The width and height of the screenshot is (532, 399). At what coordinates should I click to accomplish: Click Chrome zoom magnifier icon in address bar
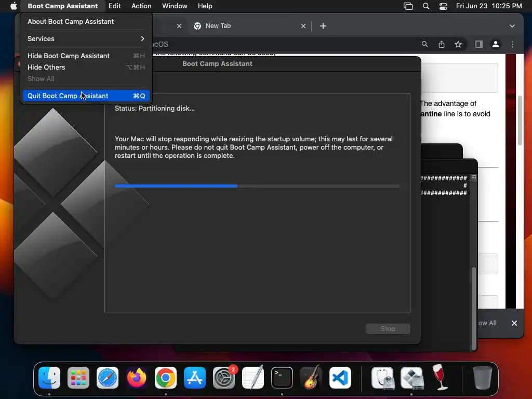[x=425, y=44]
